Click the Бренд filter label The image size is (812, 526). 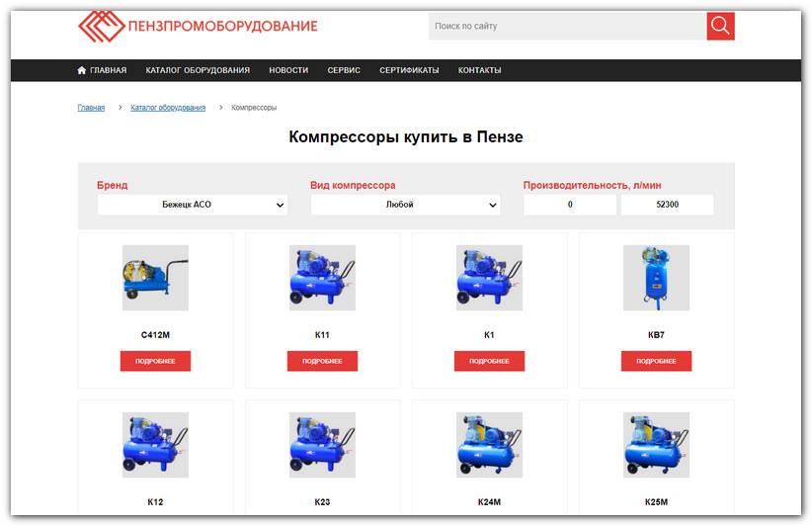click(x=113, y=185)
